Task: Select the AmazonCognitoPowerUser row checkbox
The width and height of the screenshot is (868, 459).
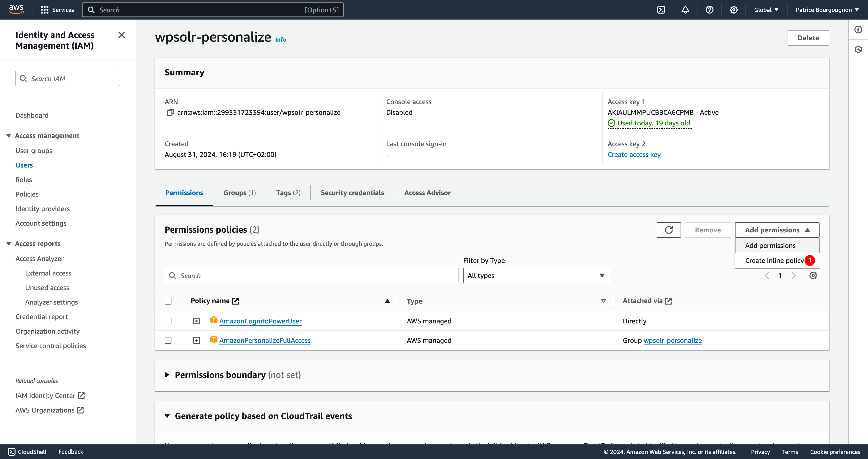Action: coord(168,321)
